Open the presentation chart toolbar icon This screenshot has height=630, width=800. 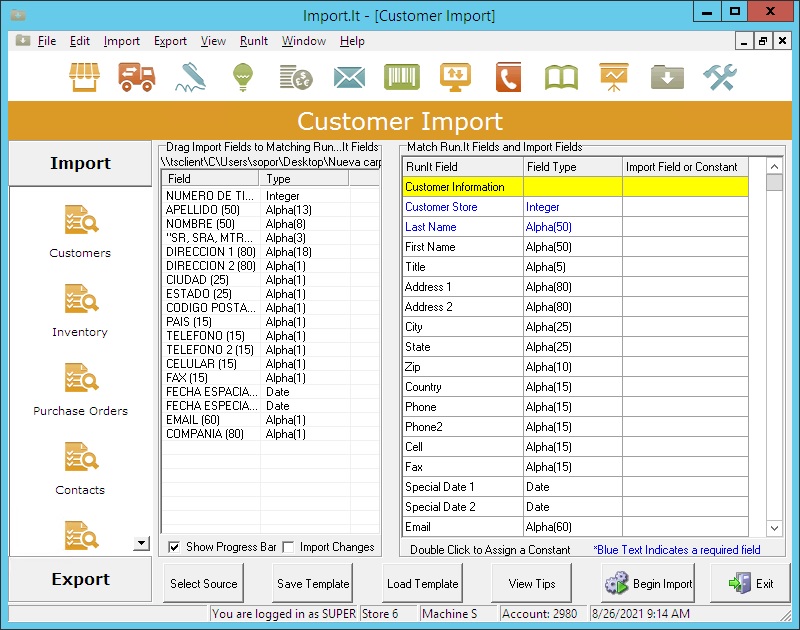(x=614, y=78)
